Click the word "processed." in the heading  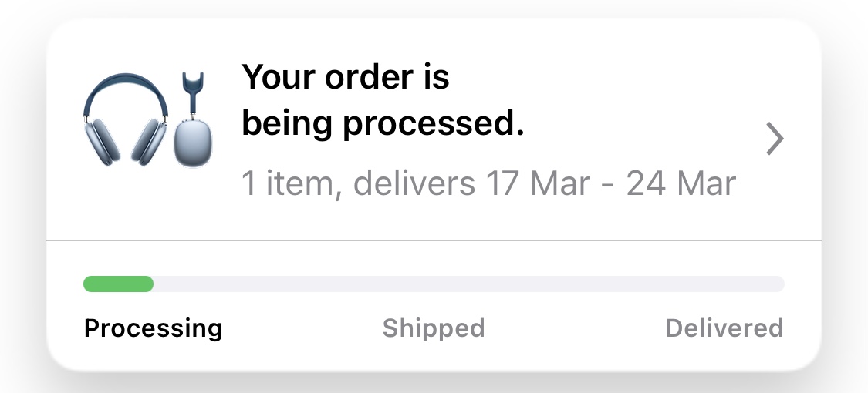coord(434,125)
